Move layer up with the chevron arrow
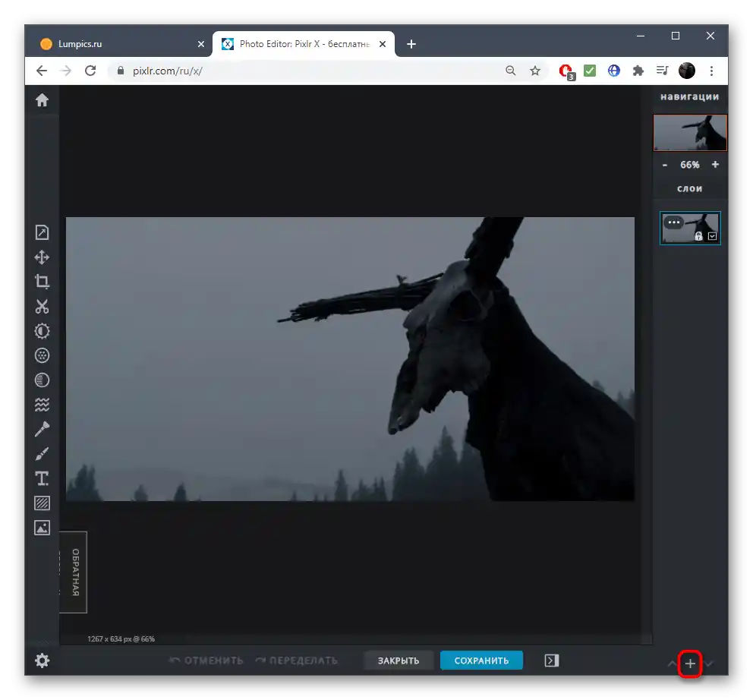Image resolution: width=753 pixels, height=700 pixels. [x=672, y=664]
